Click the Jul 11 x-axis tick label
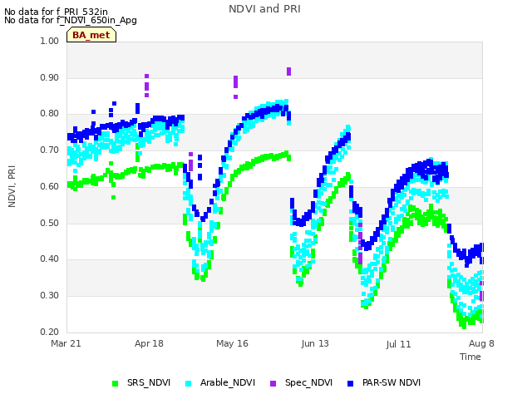Image resolution: width=532 pixels, height=399 pixels. 398,344
